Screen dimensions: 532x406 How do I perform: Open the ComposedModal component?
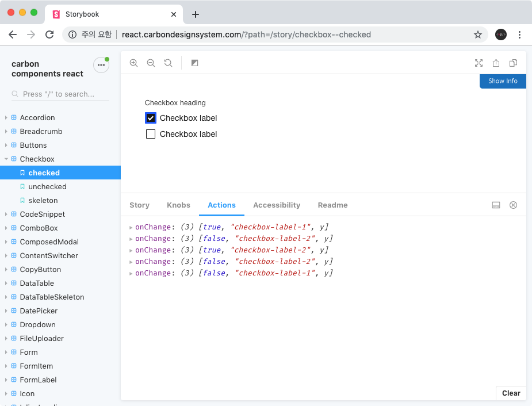49,242
